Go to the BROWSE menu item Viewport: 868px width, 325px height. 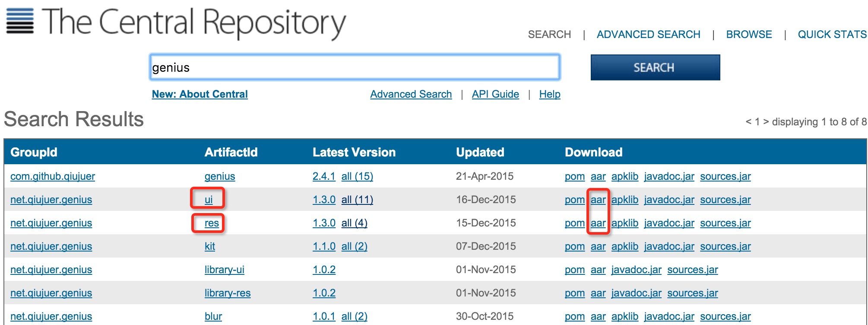click(749, 35)
